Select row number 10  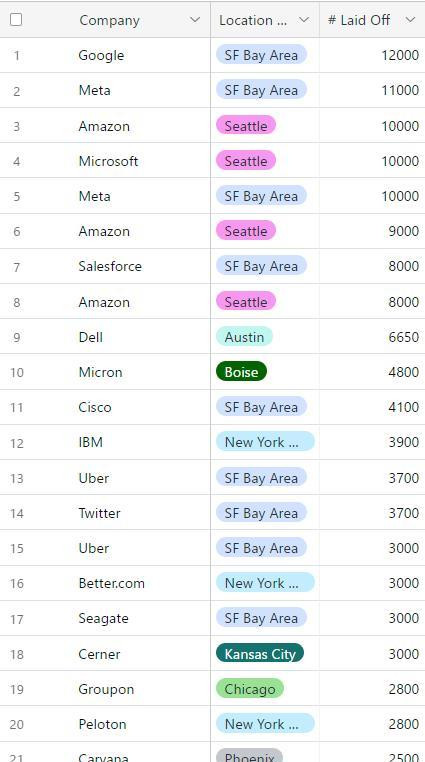tap(17, 372)
